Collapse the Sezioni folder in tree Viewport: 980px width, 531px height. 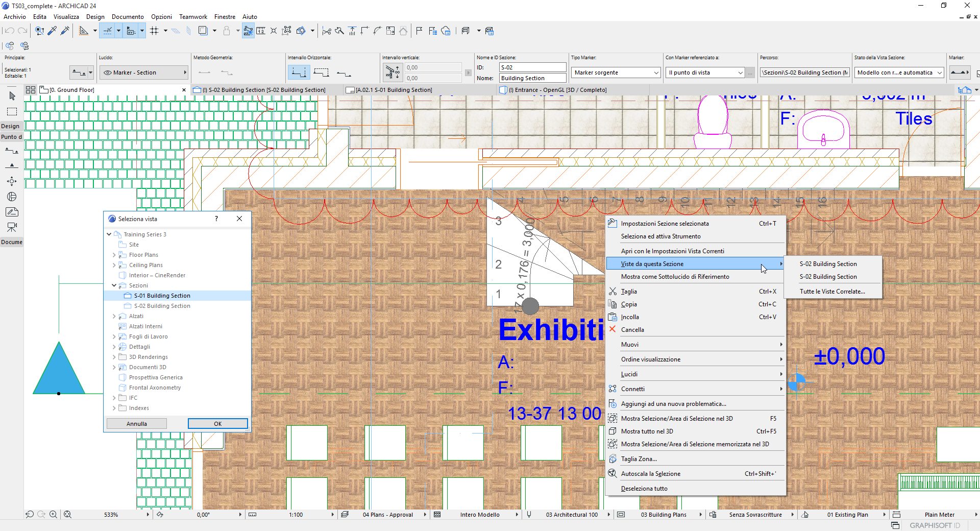click(114, 285)
